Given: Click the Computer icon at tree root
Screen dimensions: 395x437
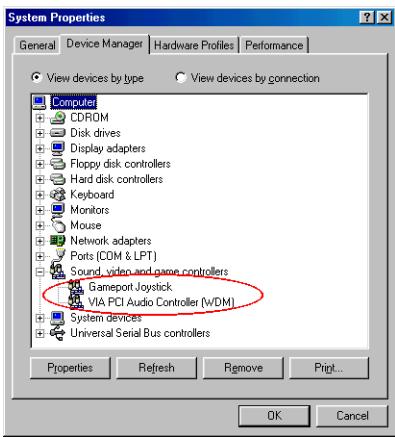Looking at the screenshot, I should click(39, 102).
